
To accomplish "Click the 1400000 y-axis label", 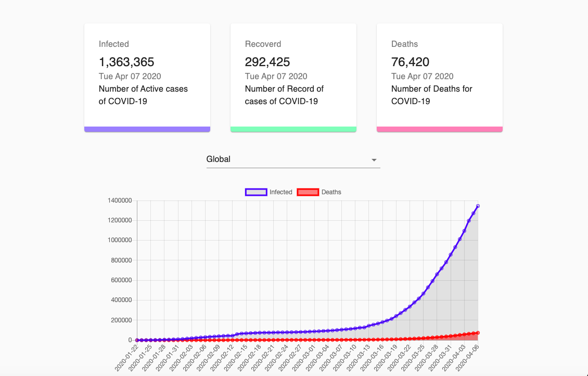I will (x=120, y=200).
